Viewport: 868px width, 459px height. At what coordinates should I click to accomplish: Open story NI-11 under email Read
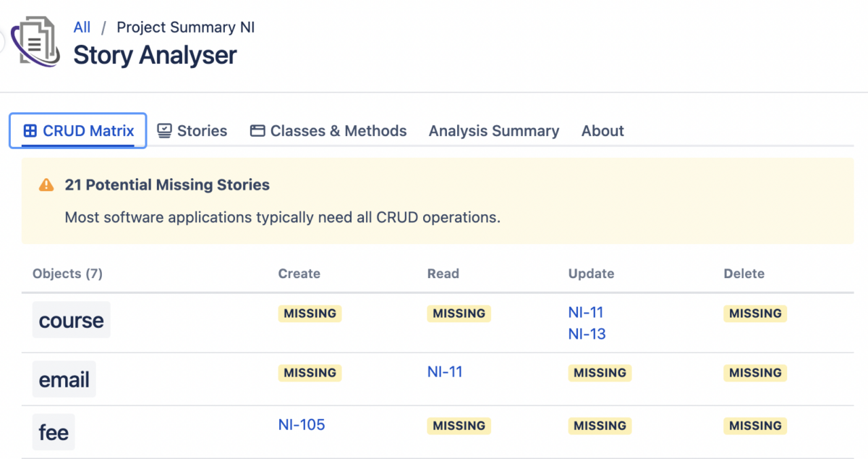tap(444, 371)
